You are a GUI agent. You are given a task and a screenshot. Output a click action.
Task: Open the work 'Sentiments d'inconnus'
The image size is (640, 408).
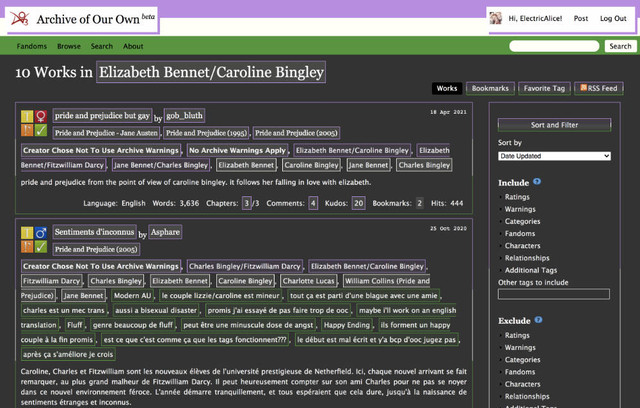pos(94,232)
